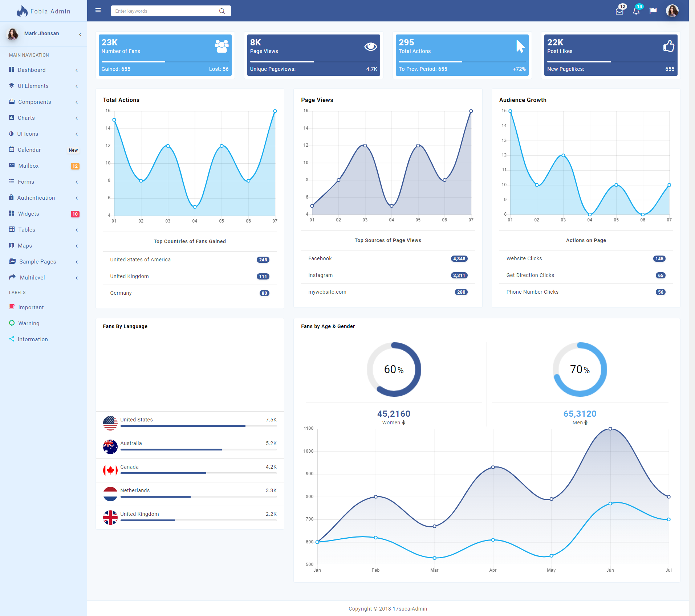Click the 248 badge for United States of America

[x=263, y=260]
